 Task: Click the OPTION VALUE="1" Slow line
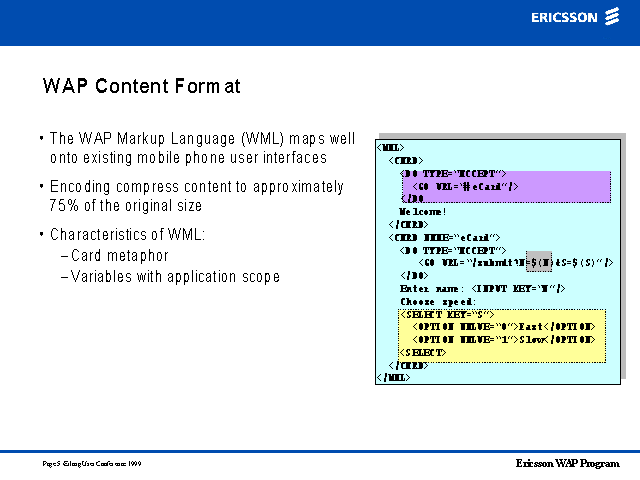click(504, 340)
